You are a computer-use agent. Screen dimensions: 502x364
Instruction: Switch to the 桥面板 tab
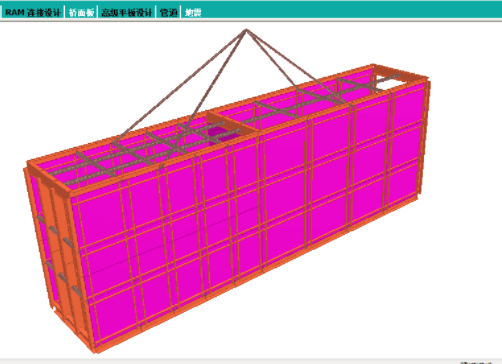click(x=81, y=13)
